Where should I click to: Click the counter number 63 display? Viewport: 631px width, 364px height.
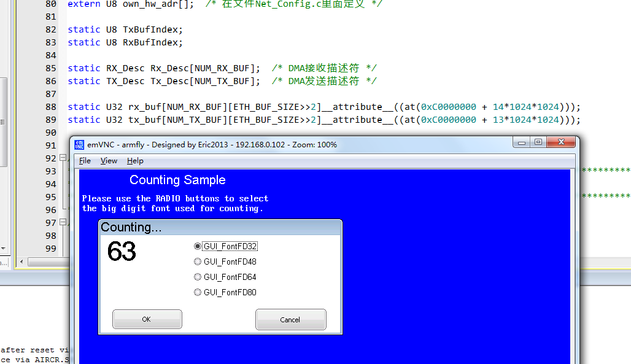122,252
